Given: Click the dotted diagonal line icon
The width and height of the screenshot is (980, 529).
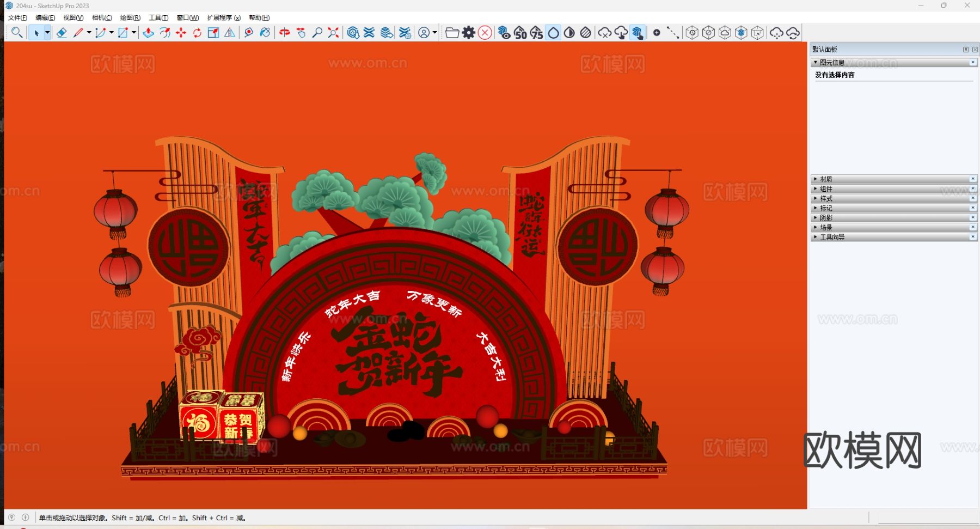Looking at the screenshot, I should (x=673, y=33).
